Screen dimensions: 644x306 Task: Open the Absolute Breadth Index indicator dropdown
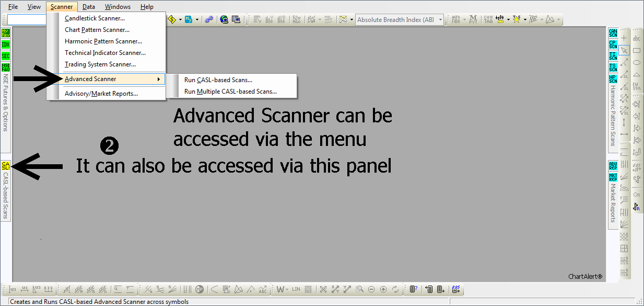tap(440, 20)
